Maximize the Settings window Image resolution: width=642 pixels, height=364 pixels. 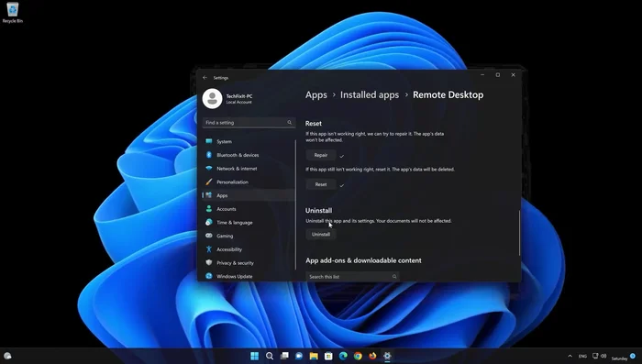(x=498, y=75)
